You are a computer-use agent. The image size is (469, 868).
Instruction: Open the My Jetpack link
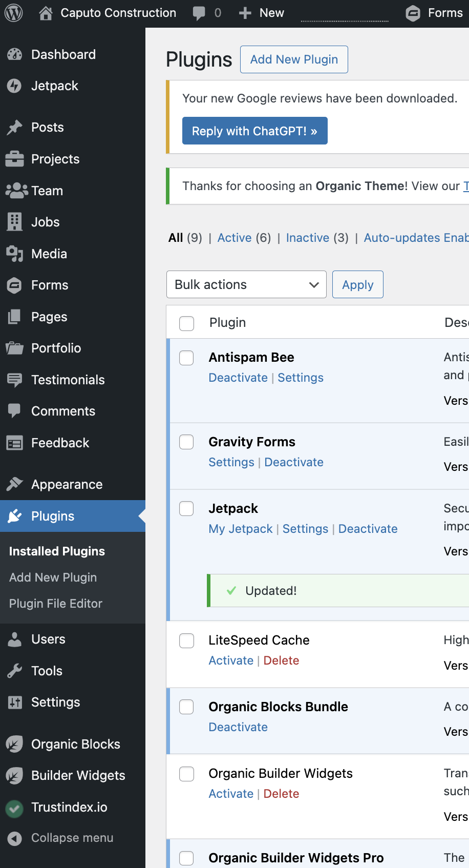(x=241, y=529)
